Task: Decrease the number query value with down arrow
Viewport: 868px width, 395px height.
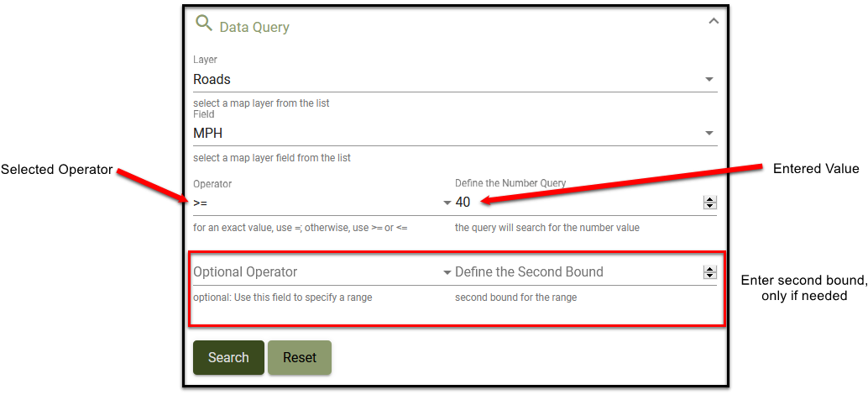Action: pyautogui.click(x=710, y=206)
